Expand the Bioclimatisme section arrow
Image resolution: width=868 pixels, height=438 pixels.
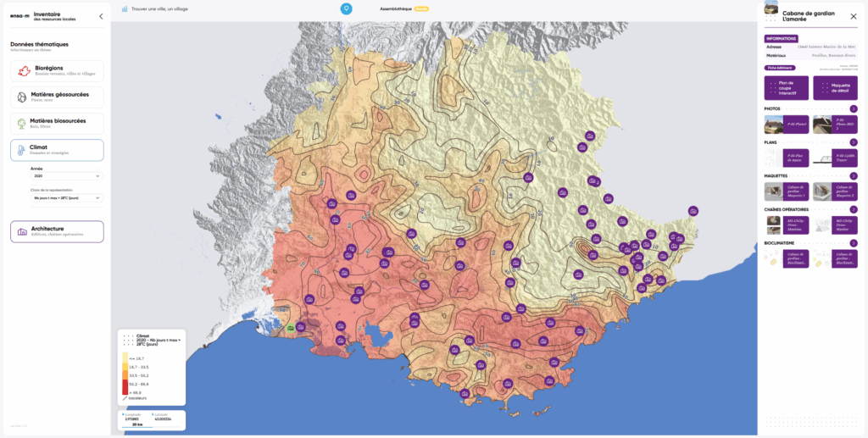point(853,243)
